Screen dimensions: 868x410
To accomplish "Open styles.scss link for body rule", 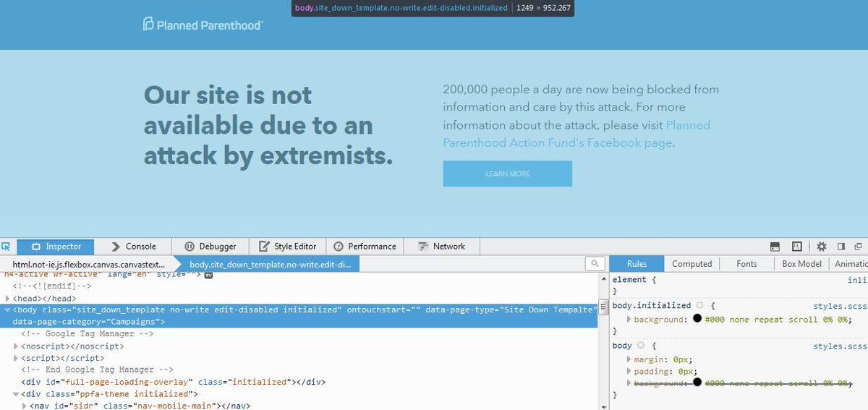I will 839,346.
